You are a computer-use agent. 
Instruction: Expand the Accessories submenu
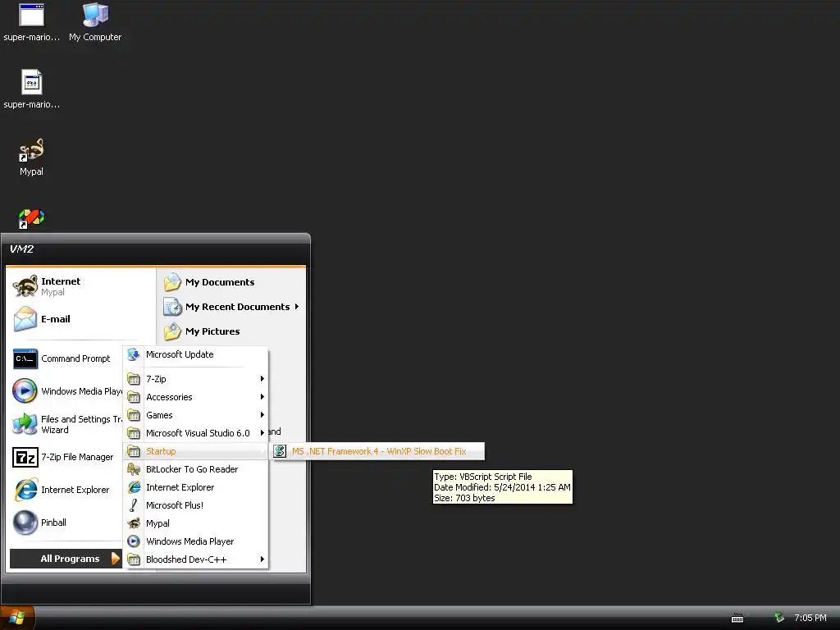(195, 397)
